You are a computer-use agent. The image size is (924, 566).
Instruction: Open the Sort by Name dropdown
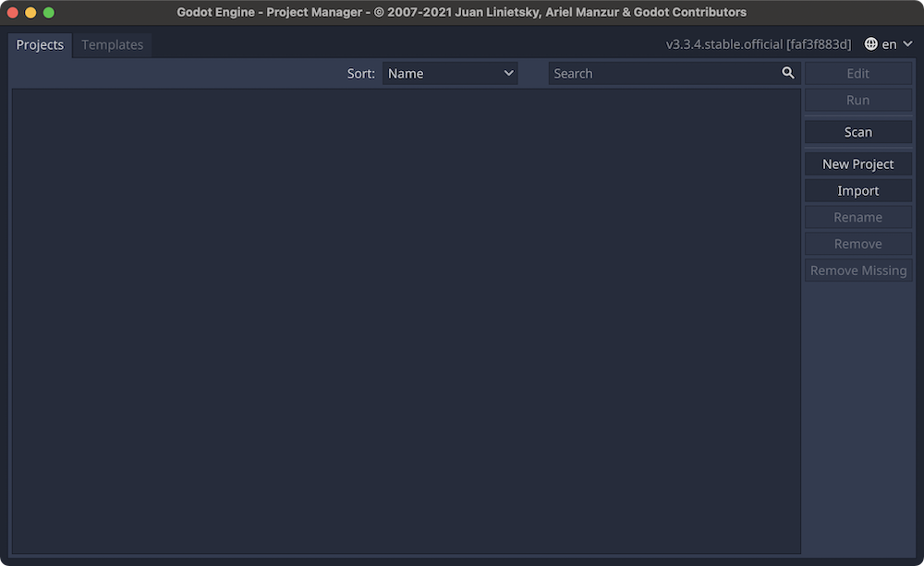[x=450, y=74]
